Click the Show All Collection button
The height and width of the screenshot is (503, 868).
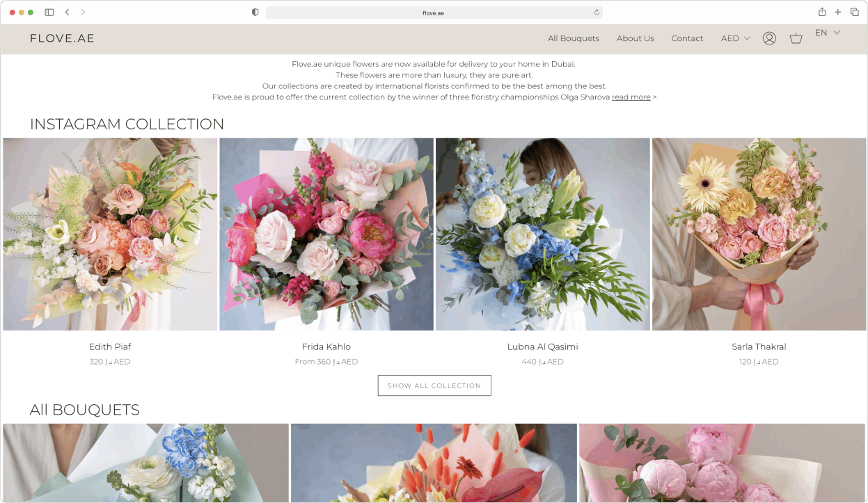tap(434, 385)
